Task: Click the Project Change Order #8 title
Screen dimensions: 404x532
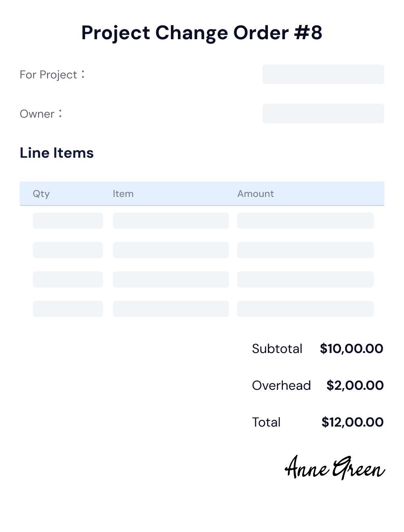Action: click(x=202, y=33)
